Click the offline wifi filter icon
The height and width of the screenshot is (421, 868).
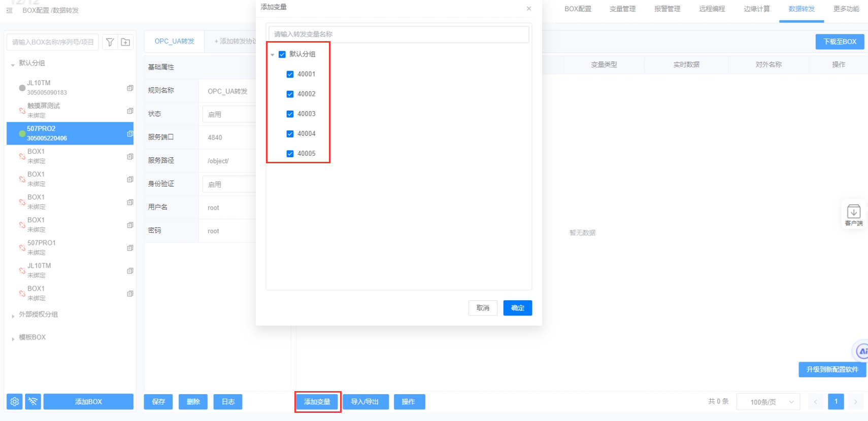pyautogui.click(x=33, y=402)
